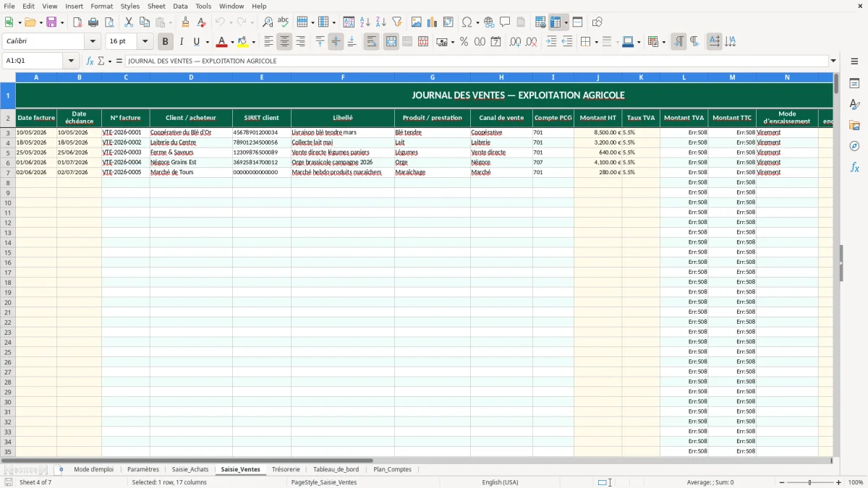This screenshot has height=488, width=868.
Task: Insert a comment
Action: (x=505, y=22)
